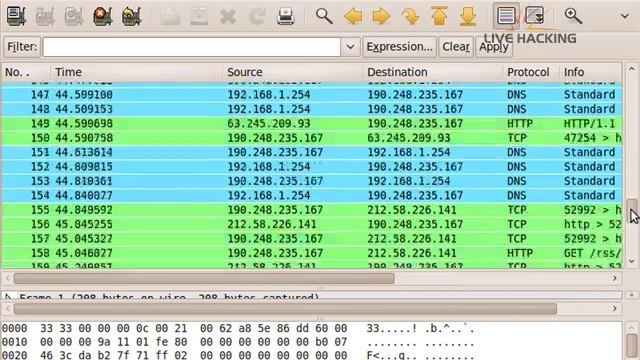640x360 pixels.
Task: Select packet 148 at time 44.509153
Action: point(312,109)
